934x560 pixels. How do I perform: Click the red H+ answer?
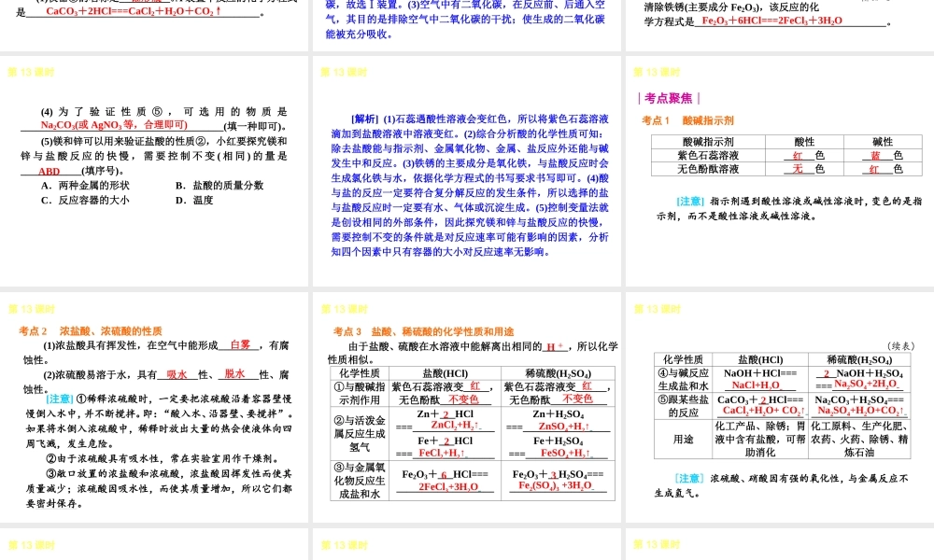555,346
